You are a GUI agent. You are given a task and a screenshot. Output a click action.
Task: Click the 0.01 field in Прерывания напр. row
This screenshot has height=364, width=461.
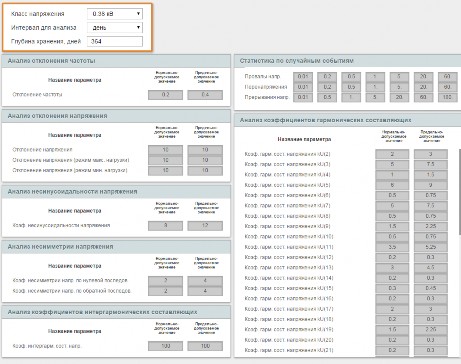(303, 97)
